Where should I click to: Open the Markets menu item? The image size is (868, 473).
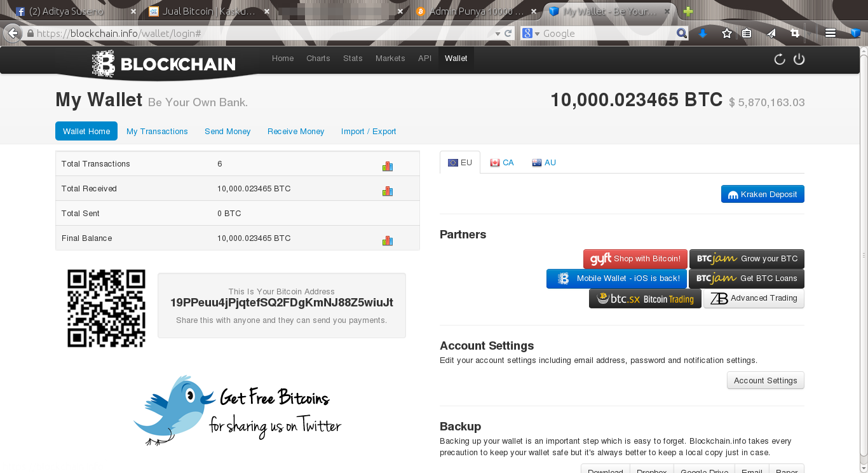click(390, 58)
